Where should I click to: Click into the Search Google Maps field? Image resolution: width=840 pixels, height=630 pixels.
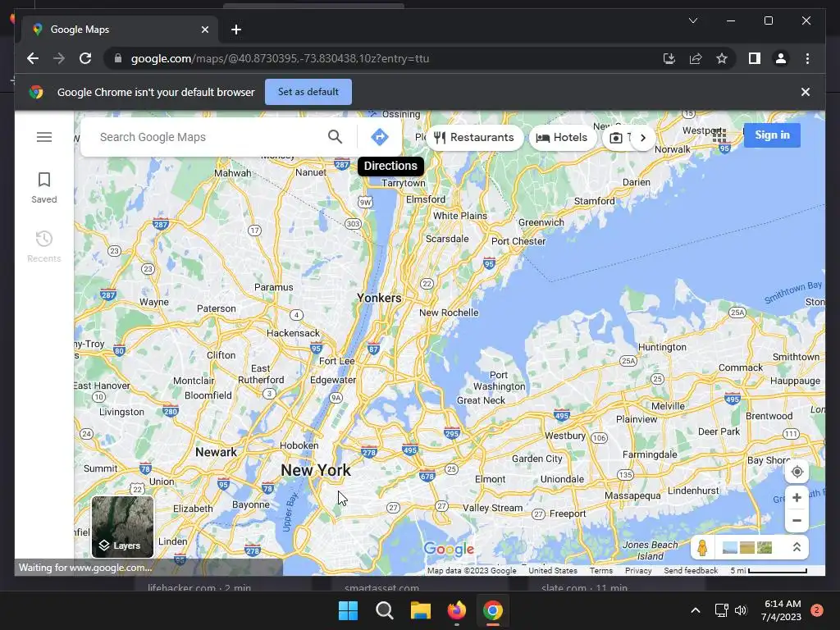coord(209,137)
